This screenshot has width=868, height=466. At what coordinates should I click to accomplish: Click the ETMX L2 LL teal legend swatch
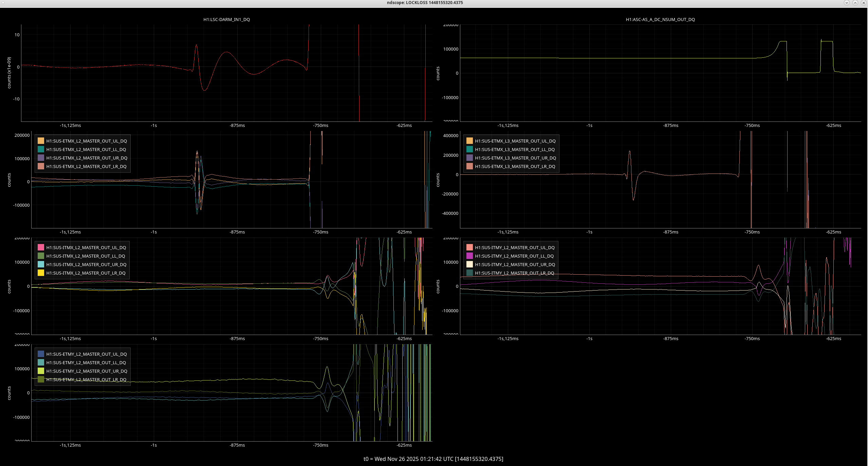click(41, 149)
